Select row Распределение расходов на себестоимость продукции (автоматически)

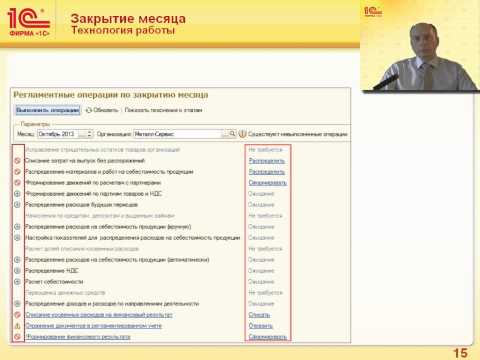(x=117, y=260)
